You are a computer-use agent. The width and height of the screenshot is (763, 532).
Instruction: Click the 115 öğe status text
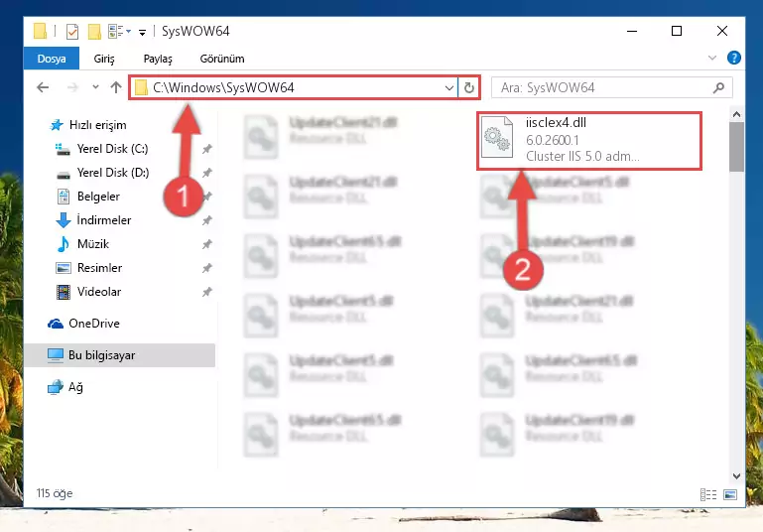(x=55, y=493)
